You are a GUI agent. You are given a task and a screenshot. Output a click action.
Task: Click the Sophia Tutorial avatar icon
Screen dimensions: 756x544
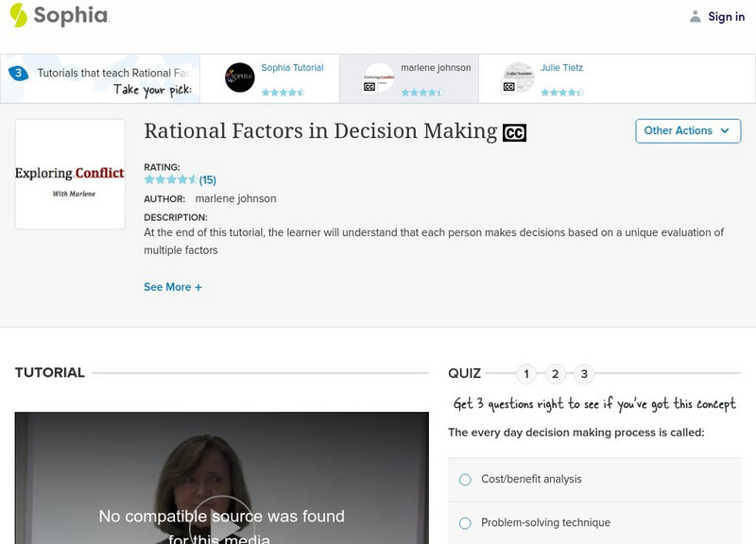click(x=240, y=77)
